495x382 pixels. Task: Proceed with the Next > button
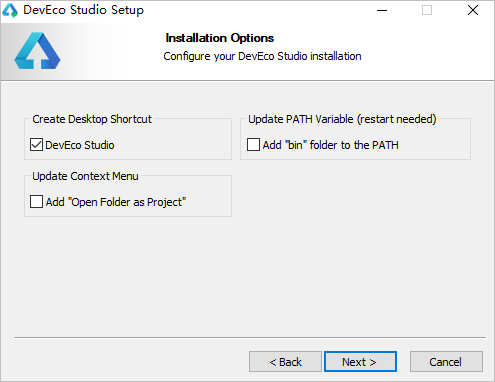(360, 361)
